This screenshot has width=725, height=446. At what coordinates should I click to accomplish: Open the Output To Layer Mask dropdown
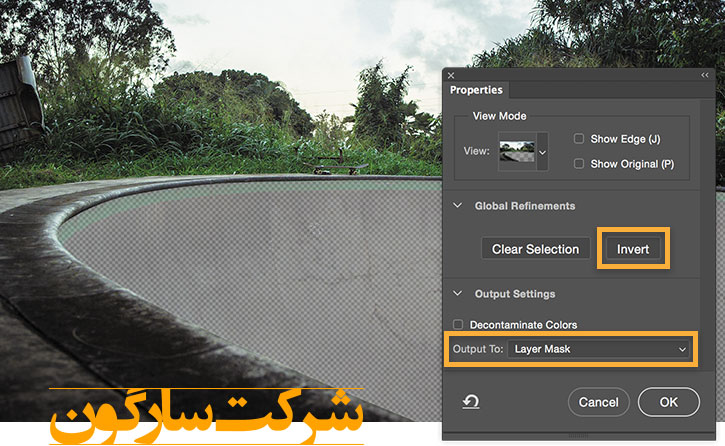tap(600, 349)
